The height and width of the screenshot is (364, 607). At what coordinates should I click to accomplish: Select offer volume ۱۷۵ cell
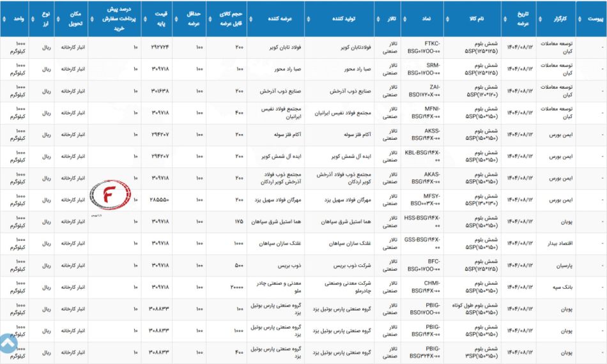[x=239, y=222]
